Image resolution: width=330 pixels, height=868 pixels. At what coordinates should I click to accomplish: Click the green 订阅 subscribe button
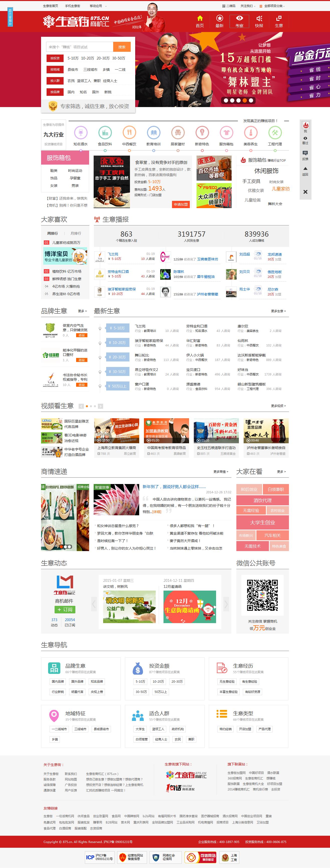click(65, 610)
